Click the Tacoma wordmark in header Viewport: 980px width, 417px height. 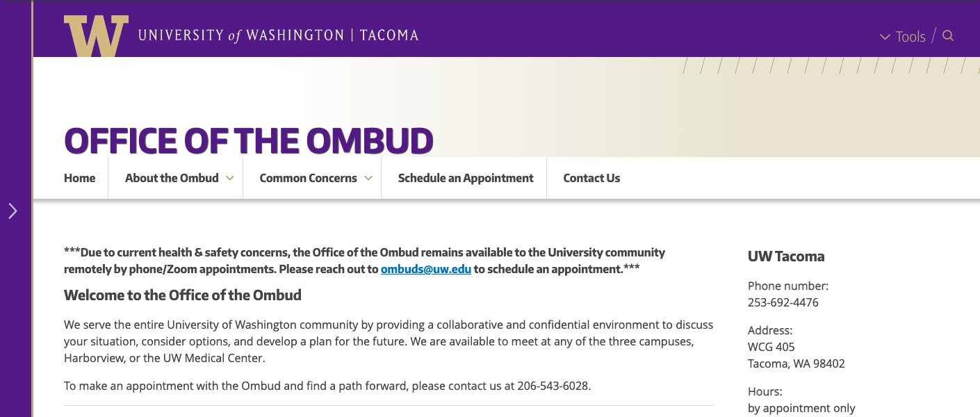coord(389,35)
